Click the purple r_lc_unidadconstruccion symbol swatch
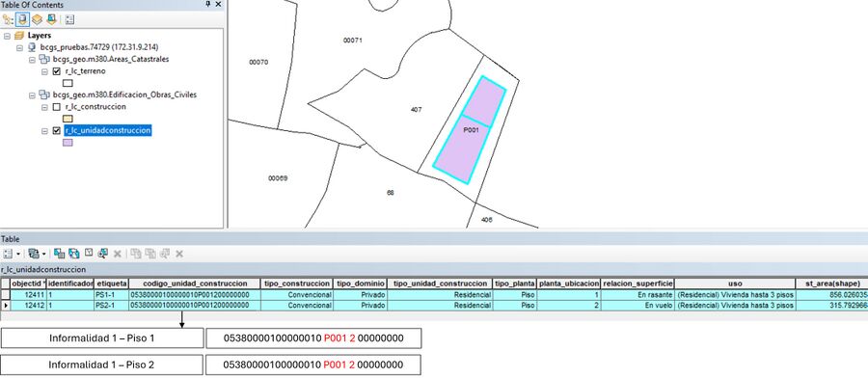 (68, 143)
